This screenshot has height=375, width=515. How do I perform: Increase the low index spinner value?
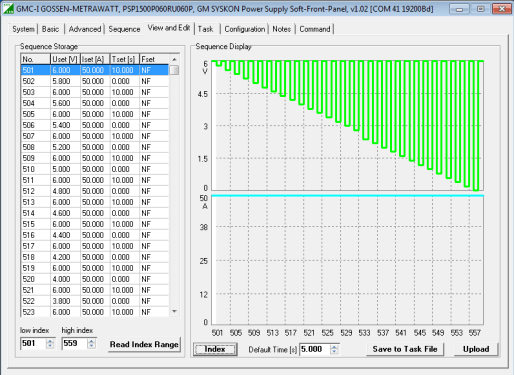tap(50, 341)
